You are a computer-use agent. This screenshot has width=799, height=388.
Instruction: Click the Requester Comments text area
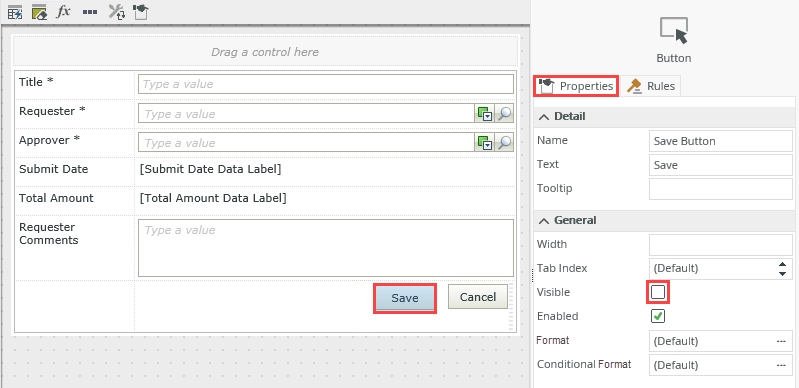click(x=326, y=248)
